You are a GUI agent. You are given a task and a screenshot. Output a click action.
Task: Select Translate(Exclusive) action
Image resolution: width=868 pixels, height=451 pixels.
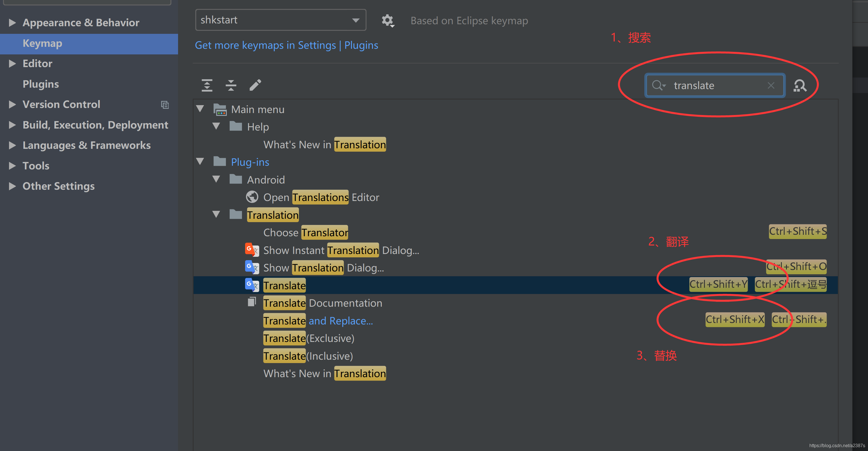tap(309, 338)
